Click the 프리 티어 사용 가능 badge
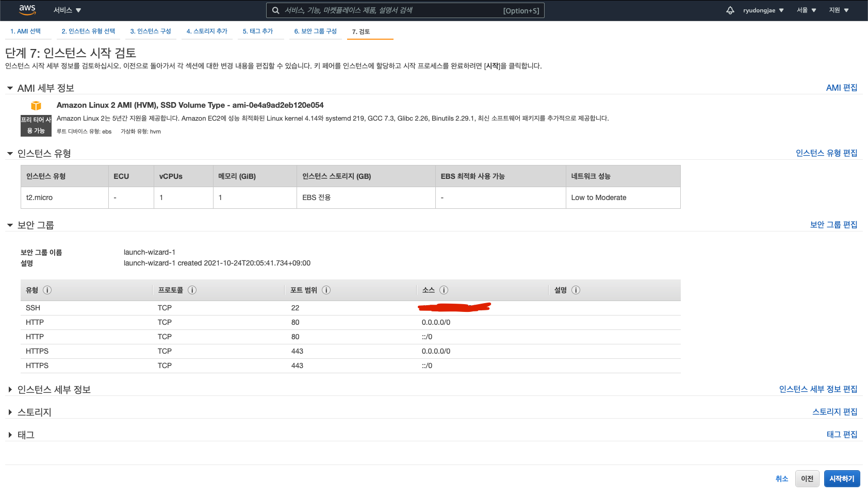Viewport: 868px width, 498px height. (x=36, y=126)
